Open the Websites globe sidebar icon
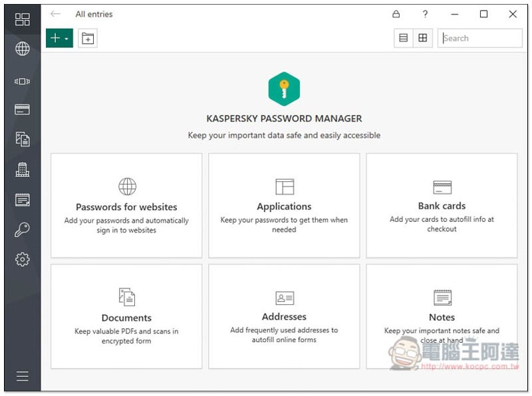Image resolution: width=532 pixels, height=396 pixels. [22, 49]
